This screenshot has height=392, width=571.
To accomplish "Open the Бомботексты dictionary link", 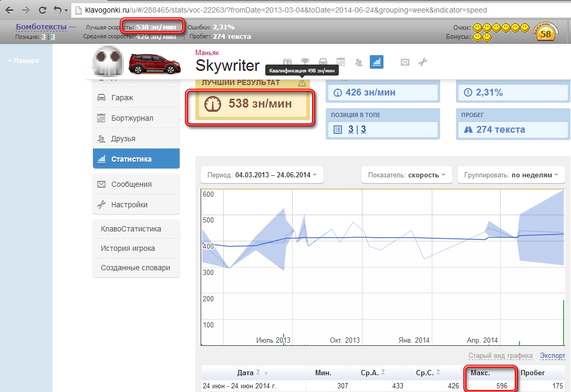I will click(x=41, y=27).
